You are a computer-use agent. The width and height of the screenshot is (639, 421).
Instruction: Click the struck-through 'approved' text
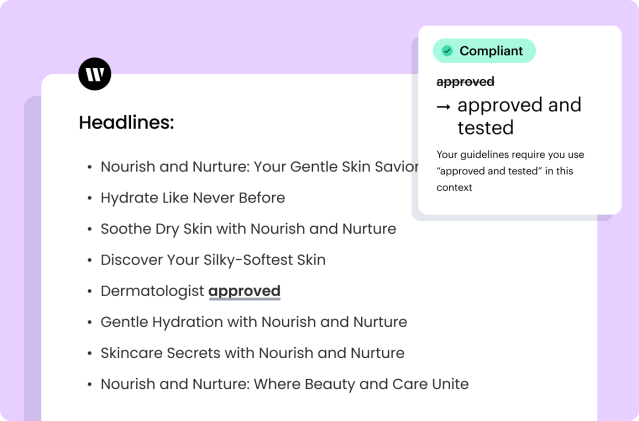[465, 82]
